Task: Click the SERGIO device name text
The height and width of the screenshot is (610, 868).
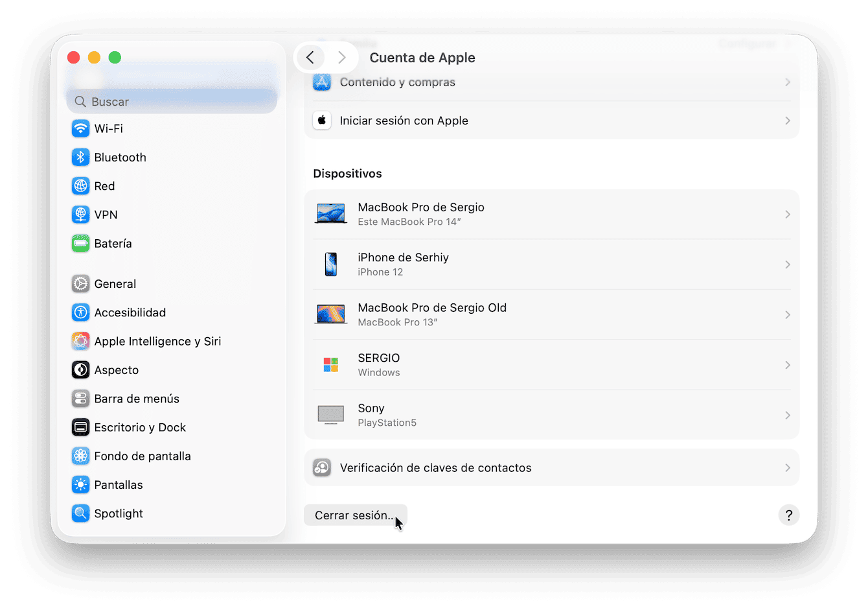Action: coord(379,358)
